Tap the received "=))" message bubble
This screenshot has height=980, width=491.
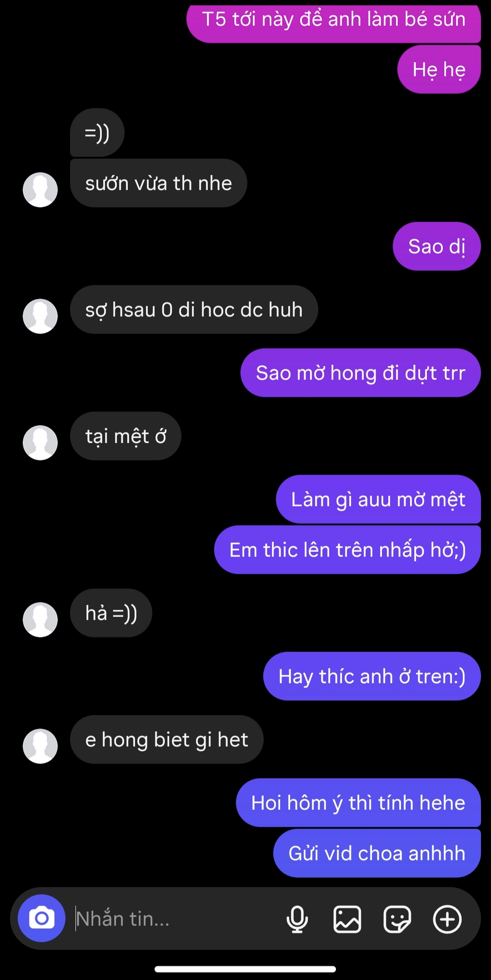97,132
